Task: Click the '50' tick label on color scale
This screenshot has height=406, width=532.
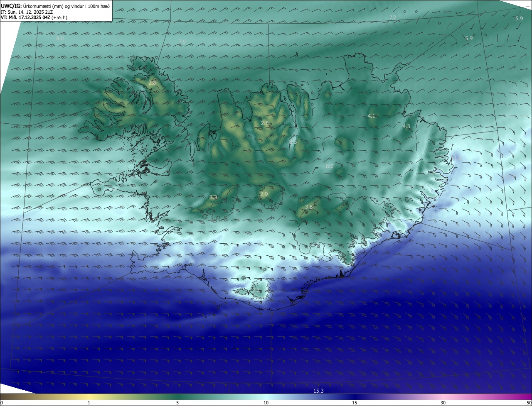Action: point(529,403)
